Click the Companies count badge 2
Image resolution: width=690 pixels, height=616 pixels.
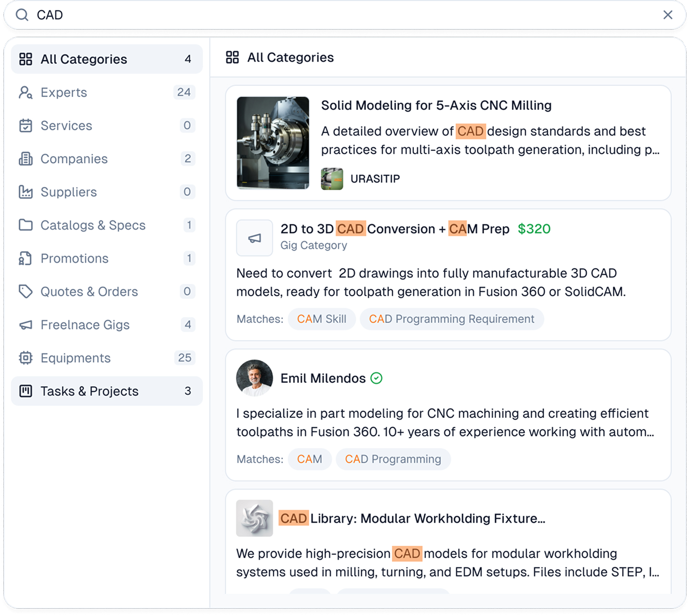pos(188,159)
